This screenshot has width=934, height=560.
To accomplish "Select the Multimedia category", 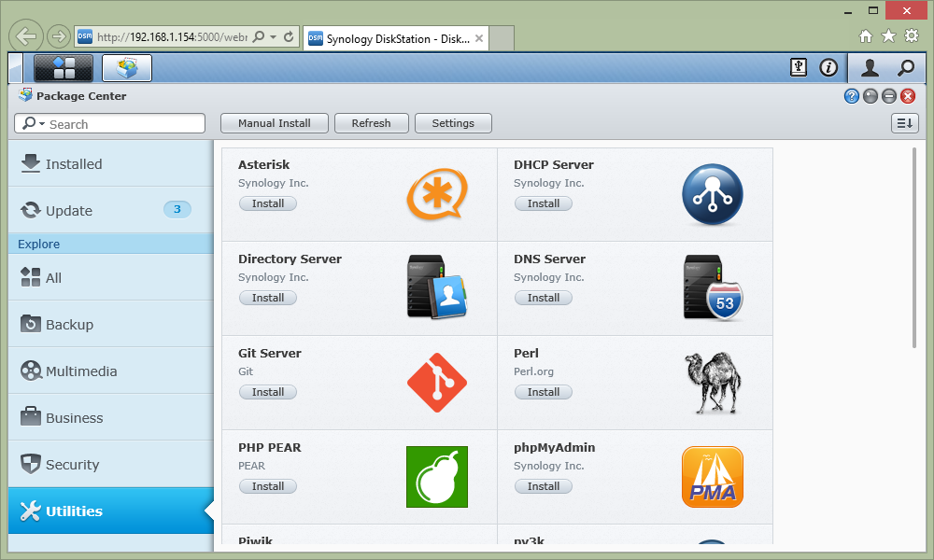I will [111, 371].
